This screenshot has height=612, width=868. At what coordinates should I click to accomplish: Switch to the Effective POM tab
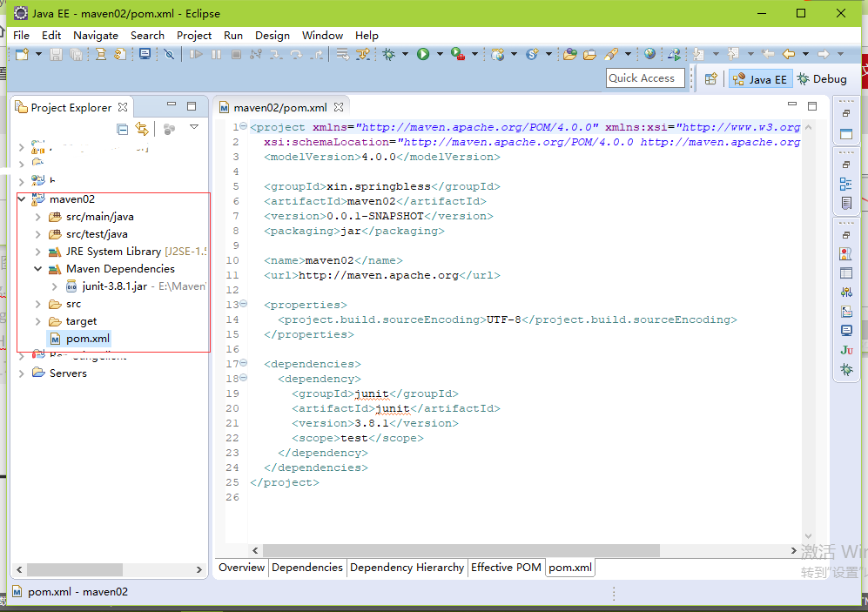506,568
